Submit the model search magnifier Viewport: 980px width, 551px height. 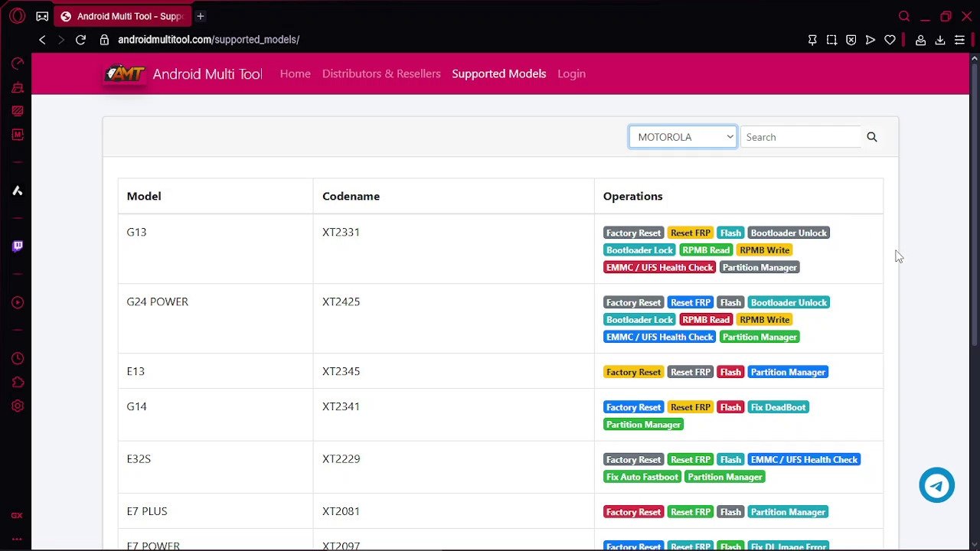(x=872, y=137)
